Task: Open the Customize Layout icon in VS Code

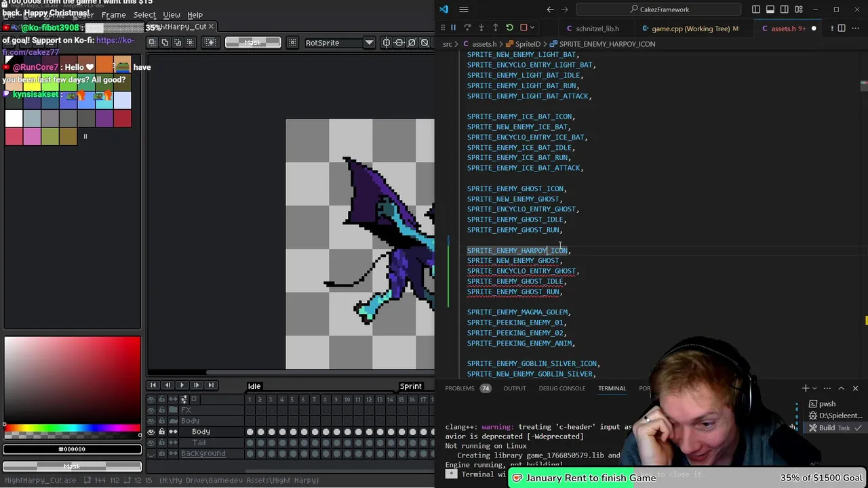Action: pyautogui.click(x=799, y=9)
